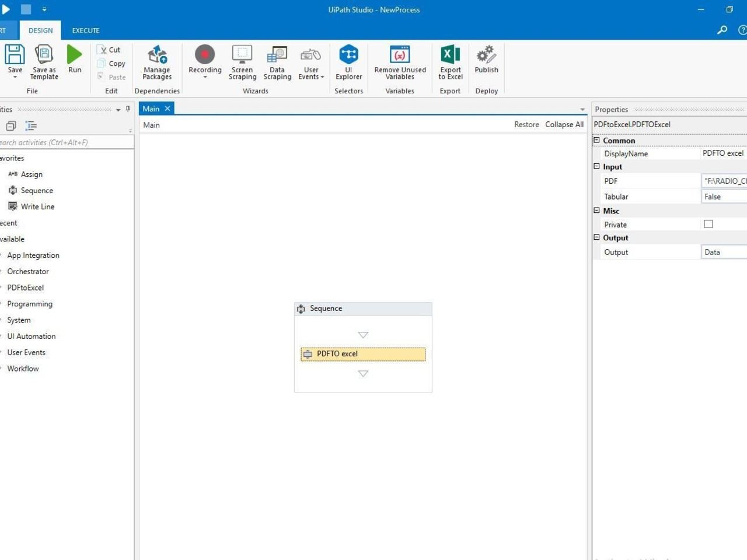Edit the Tabular property value
747x560 pixels.
(x=724, y=197)
